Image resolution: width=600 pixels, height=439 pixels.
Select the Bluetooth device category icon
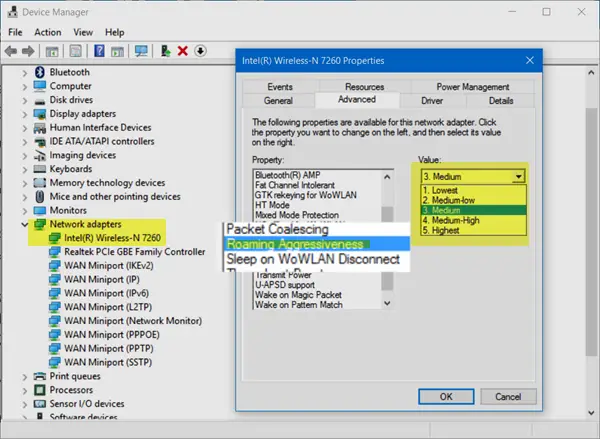click(x=39, y=73)
